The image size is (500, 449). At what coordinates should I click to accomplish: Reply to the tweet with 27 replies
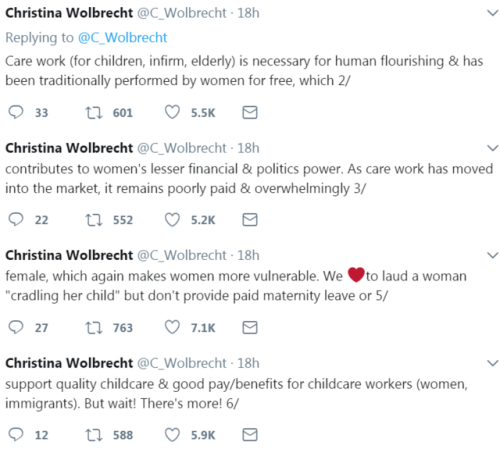point(16,327)
